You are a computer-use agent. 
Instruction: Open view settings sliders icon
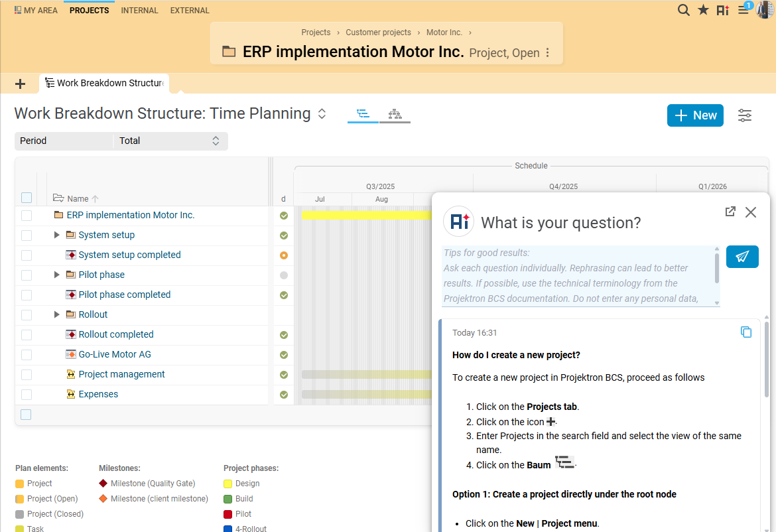point(745,115)
